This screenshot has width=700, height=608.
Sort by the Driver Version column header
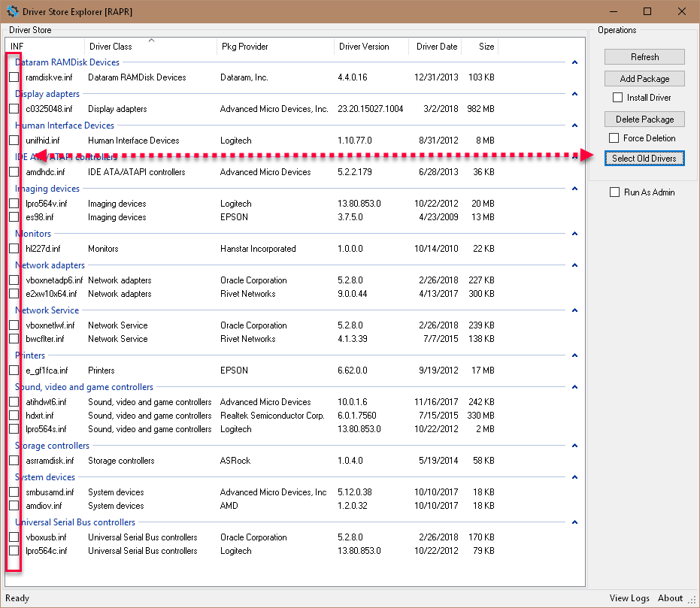[371, 47]
